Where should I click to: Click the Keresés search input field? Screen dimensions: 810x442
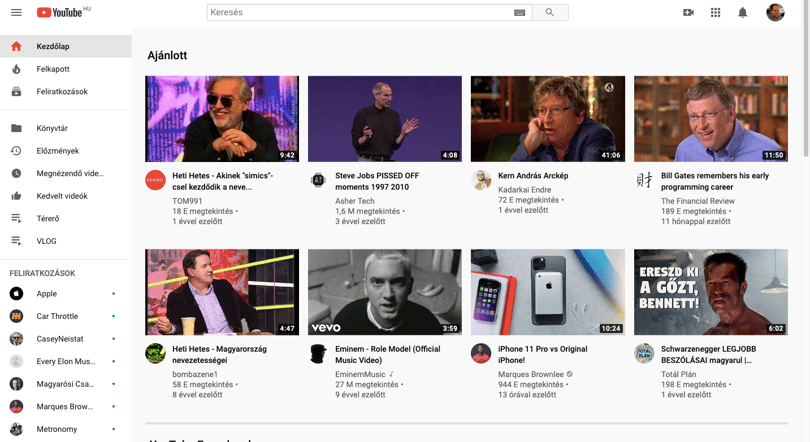(x=360, y=12)
